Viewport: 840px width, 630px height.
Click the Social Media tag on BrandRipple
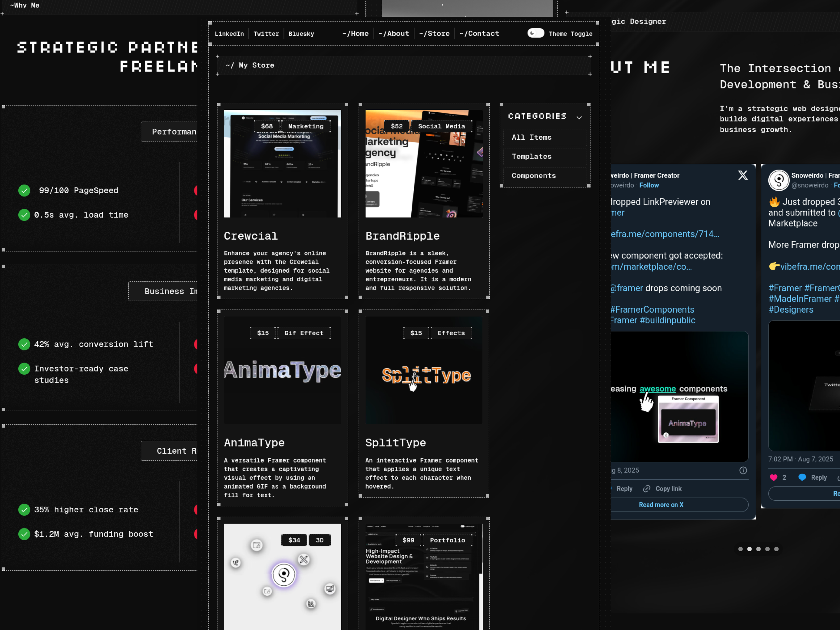pyautogui.click(x=441, y=127)
